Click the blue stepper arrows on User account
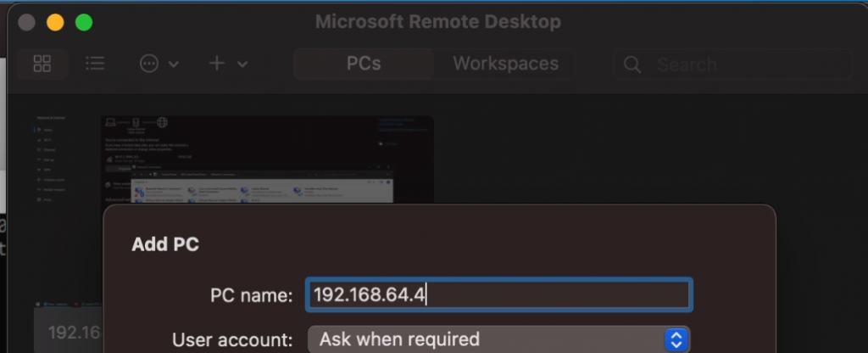This screenshot has width=868, height=353. [x=676, y=339]
